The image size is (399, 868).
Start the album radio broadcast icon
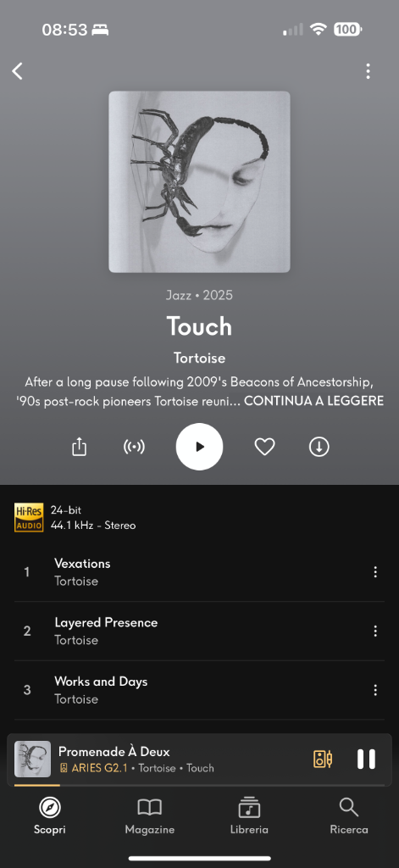134,447
